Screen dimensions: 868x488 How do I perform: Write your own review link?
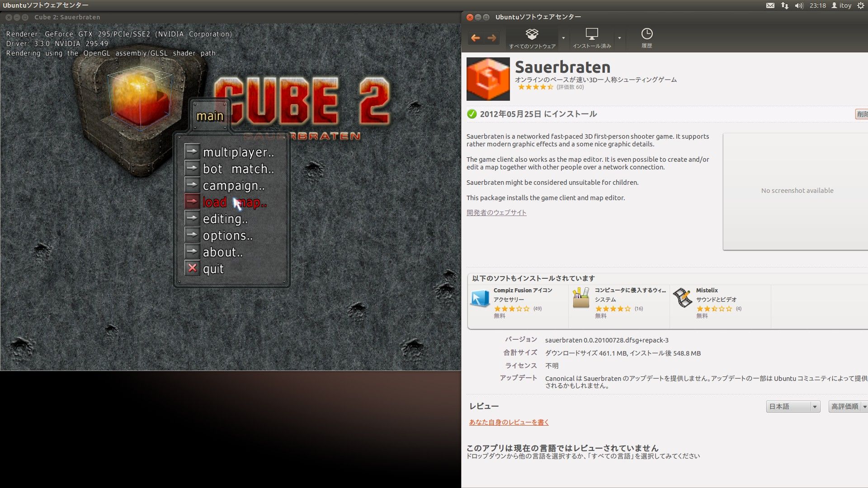(509, 422)
